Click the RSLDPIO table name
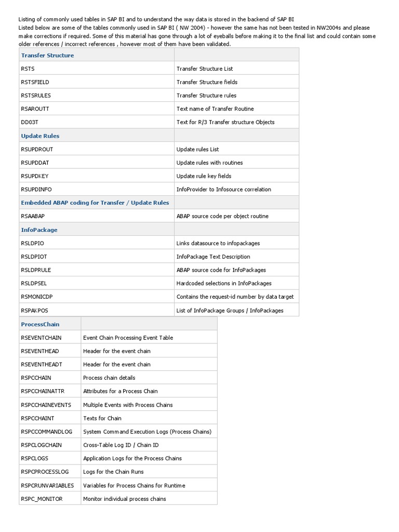 33,243
